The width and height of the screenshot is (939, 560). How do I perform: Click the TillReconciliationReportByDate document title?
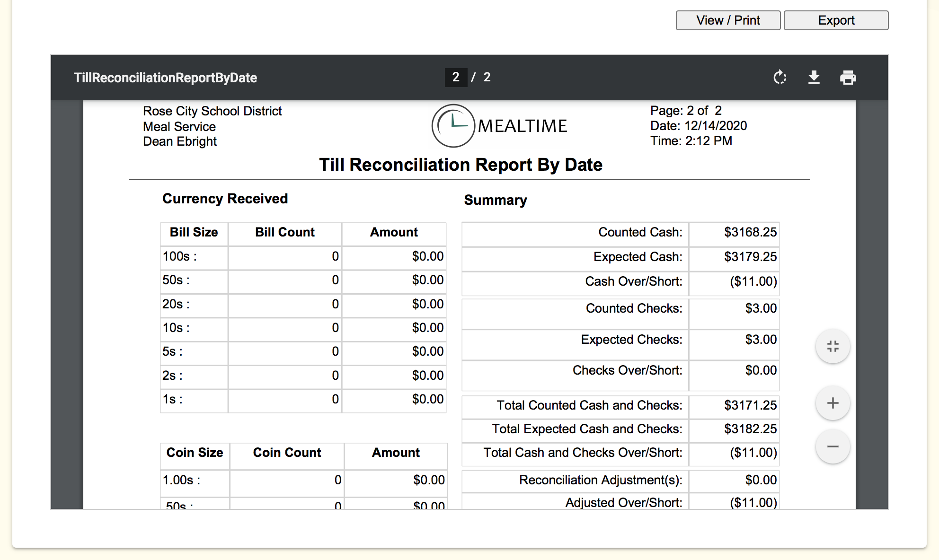[x=165, y=78]
